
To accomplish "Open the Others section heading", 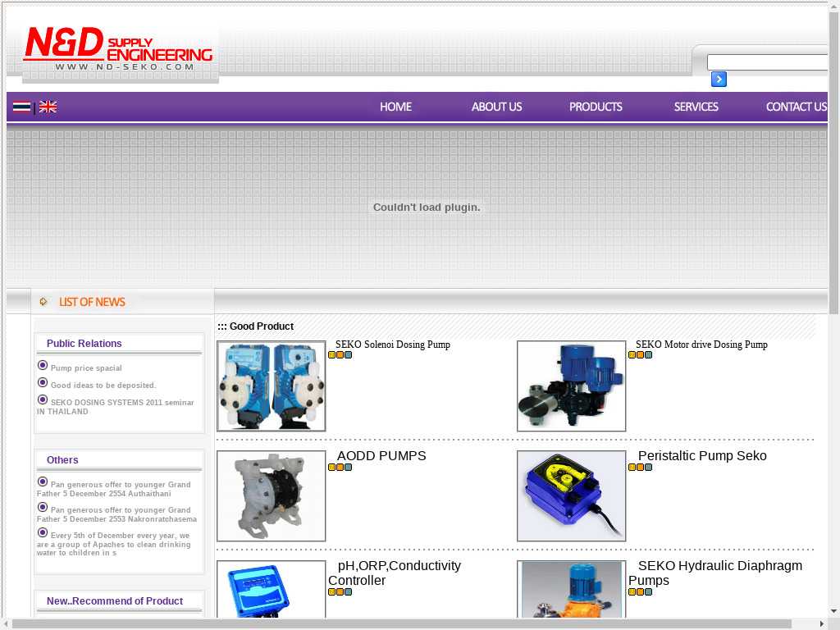I will coord(62,460).
